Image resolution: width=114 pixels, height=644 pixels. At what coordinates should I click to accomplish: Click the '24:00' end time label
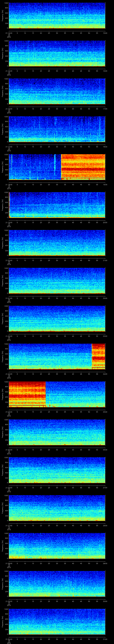105,374
